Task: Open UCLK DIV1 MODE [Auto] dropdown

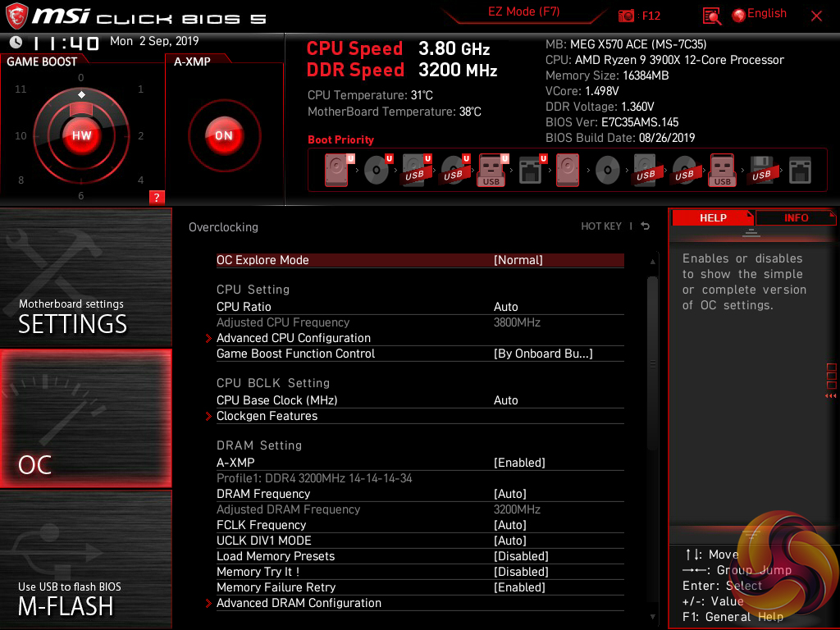Action: pyautogui.click(x=420, y=541)
